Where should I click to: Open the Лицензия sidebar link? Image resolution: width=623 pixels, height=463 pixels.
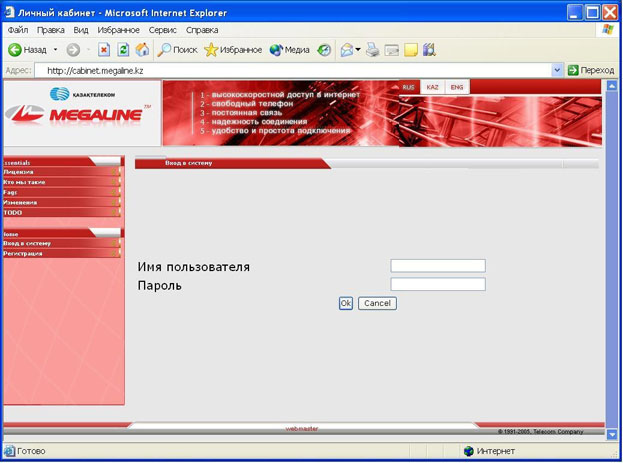[62, 172]
